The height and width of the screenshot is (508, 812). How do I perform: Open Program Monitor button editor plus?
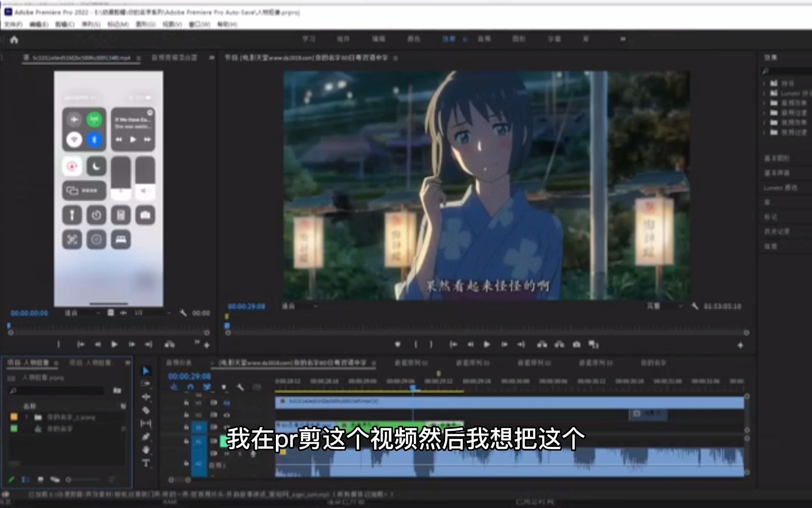740,345
